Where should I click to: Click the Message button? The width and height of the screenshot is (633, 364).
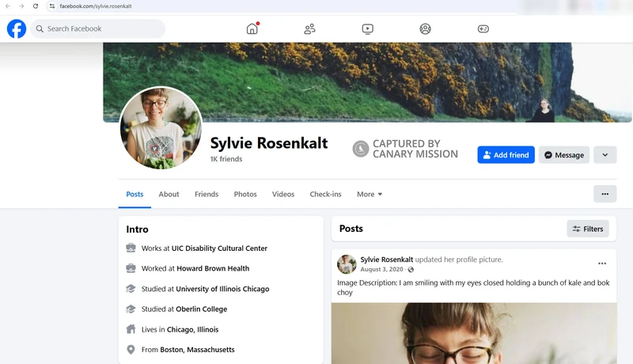pos(564,155)
